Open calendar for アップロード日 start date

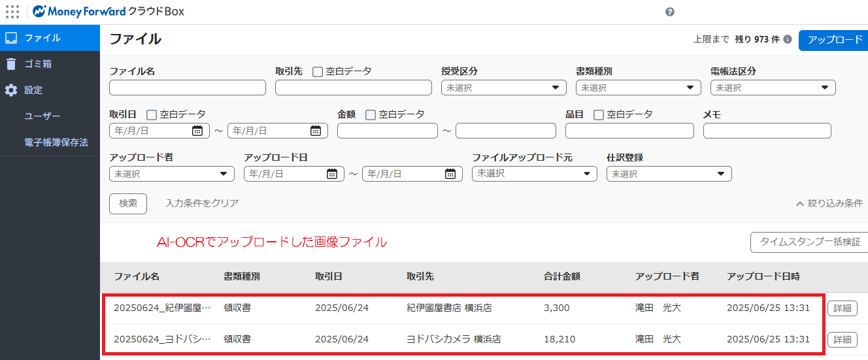(x=332, y=174)
